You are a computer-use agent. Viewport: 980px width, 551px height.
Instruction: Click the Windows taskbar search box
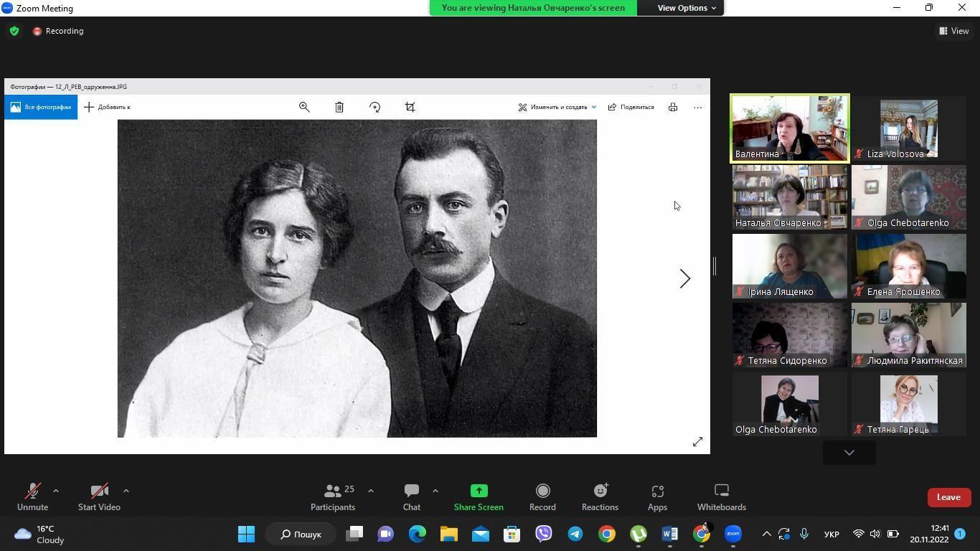301,534
